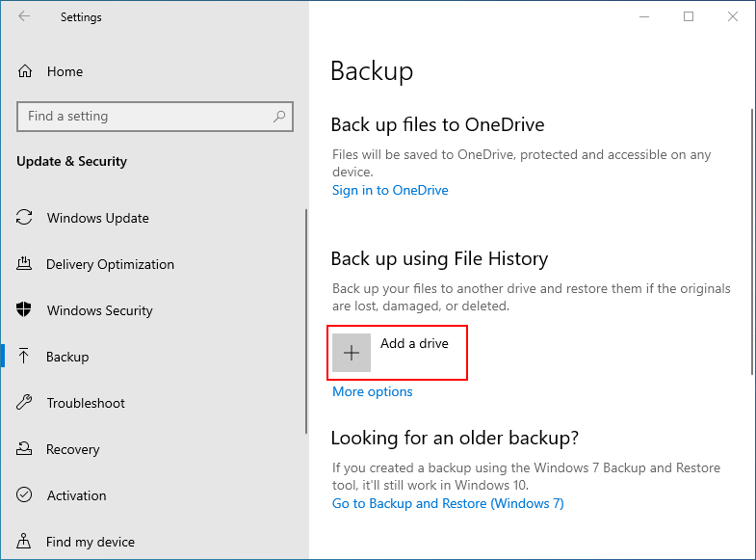The width and height of the screenshot is (756, 560).
Task: Click the Find my device person icon
Action: coord(24,541)
